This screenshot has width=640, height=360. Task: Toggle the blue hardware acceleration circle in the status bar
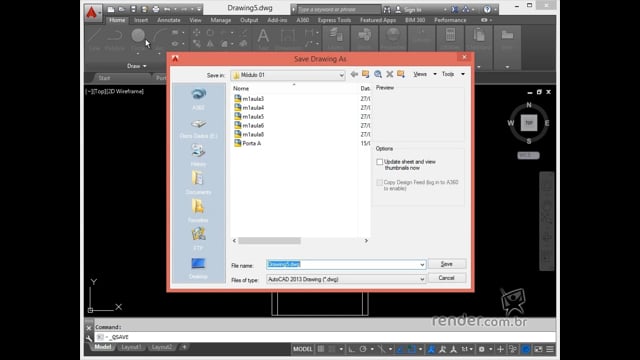(526, 349)
